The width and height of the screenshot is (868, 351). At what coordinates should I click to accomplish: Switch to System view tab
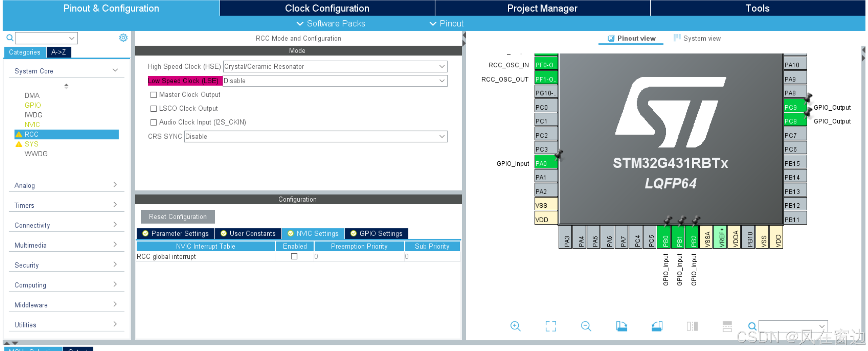tap(697, 38)
